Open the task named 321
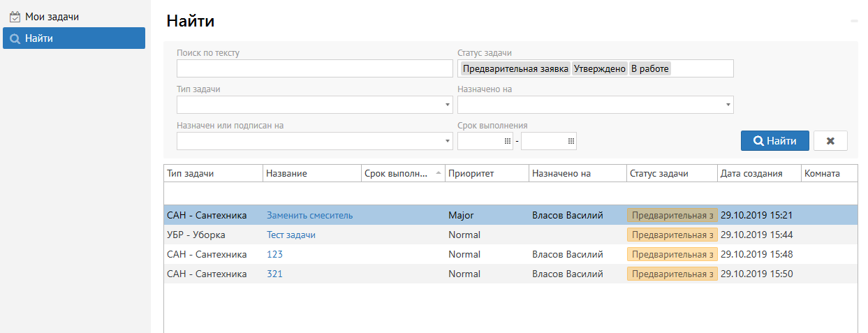This screenshot has width=868, height=333. (274, 274)
